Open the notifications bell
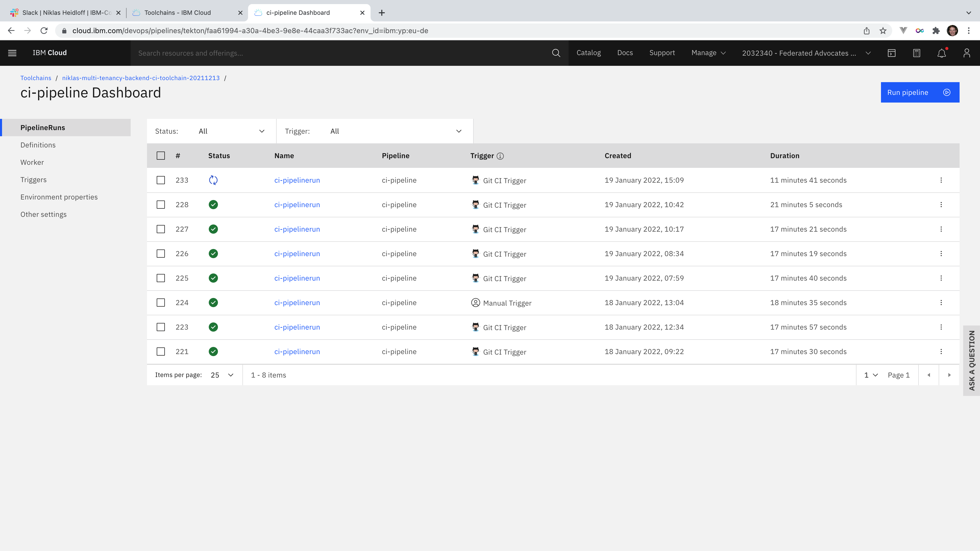This screenshot has width=980, height=551. 941,53
